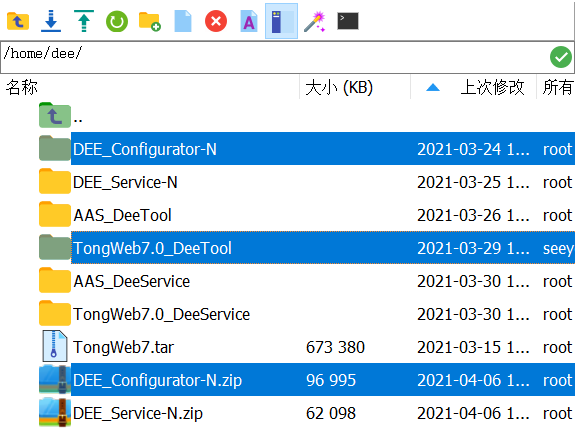Click the parent directory toolbar icon

(x=18, y=21)
